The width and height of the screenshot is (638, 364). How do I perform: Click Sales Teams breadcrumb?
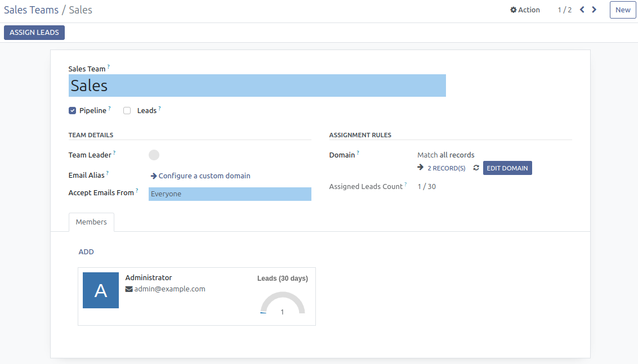click(31, 10)
